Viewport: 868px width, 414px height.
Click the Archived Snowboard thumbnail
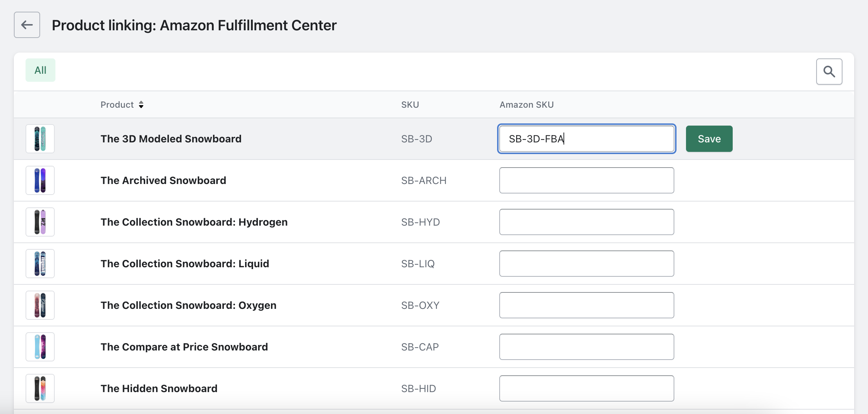[x=40, y=180]
